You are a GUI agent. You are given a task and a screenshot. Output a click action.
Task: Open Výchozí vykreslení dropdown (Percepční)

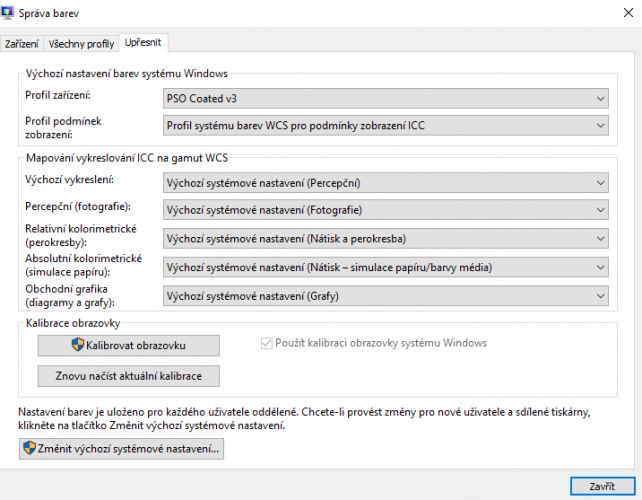coord(386,183)
